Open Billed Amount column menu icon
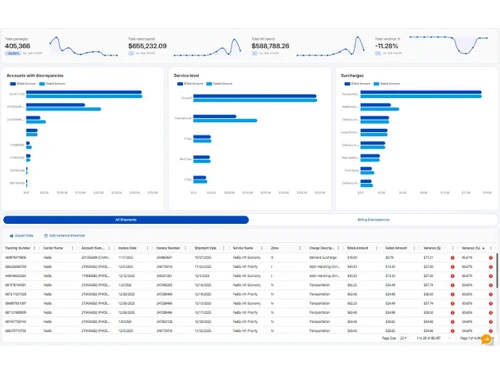 (x=376, y=248)
